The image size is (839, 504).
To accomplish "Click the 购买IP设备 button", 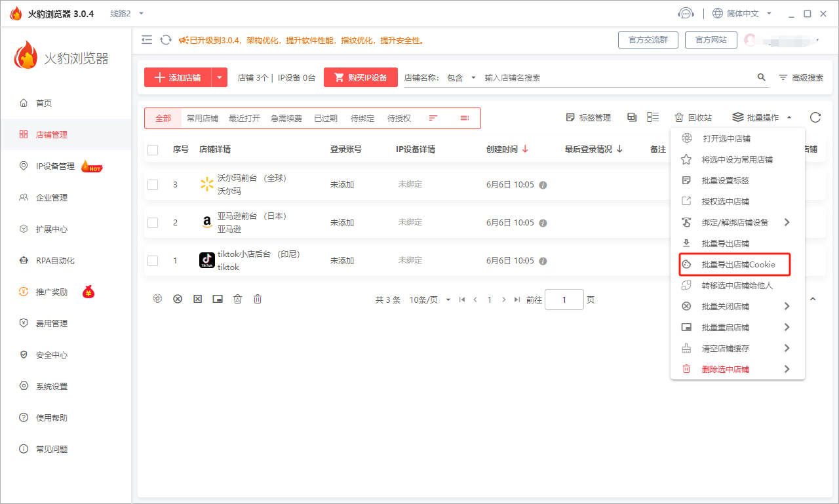I will pos(361,77).
